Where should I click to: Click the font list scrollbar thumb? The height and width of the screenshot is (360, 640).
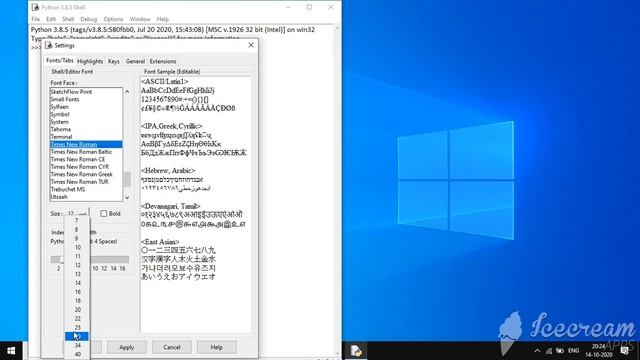(127, 179)
